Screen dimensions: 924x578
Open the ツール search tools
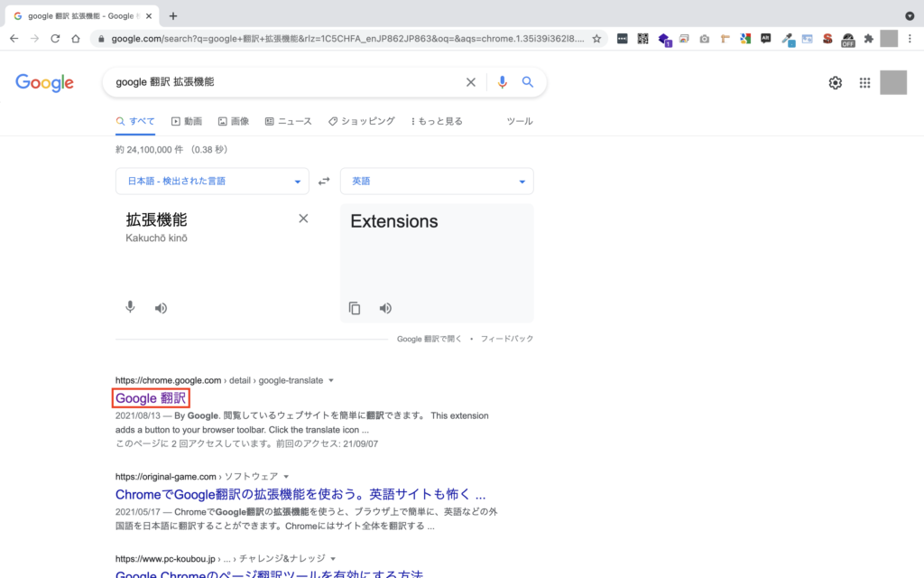[x=520, y=121]
